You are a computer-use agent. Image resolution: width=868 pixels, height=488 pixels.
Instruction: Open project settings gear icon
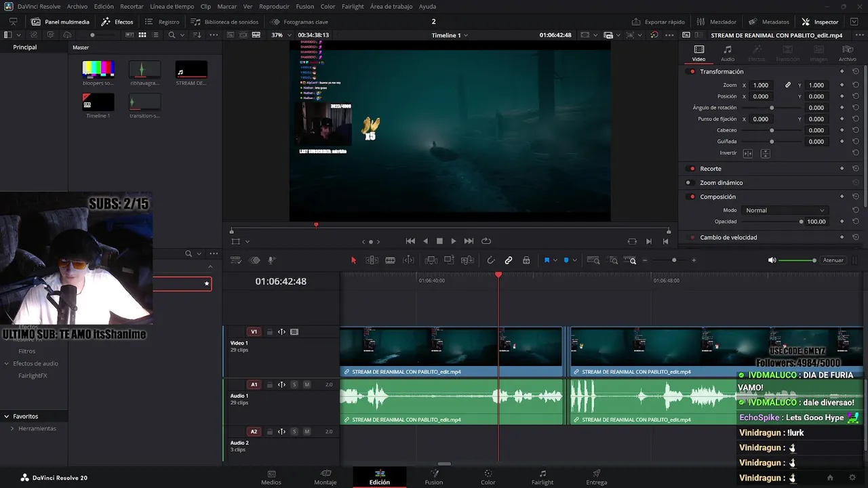(x=852, y=478)
